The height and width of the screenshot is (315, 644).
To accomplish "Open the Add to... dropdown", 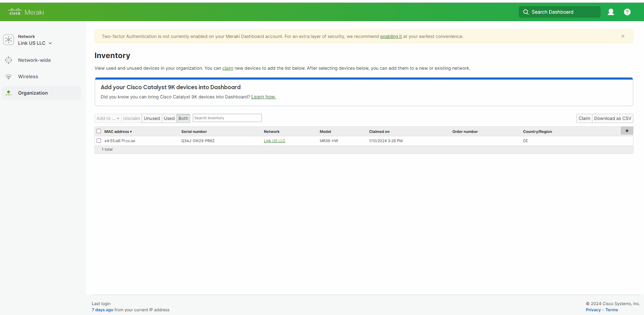I will [x=108, y=119].
